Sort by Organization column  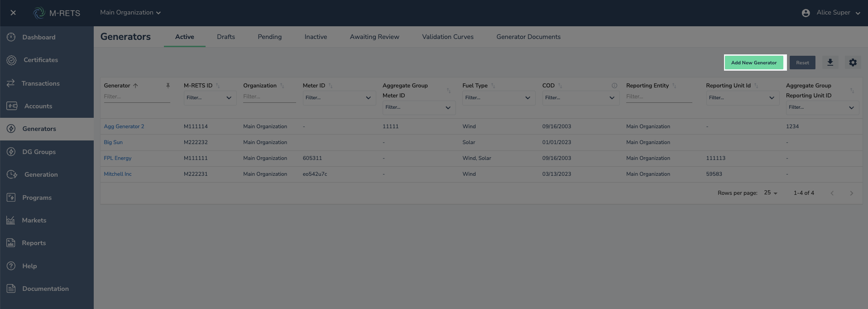pyautogui.click(x=282, y=86)
